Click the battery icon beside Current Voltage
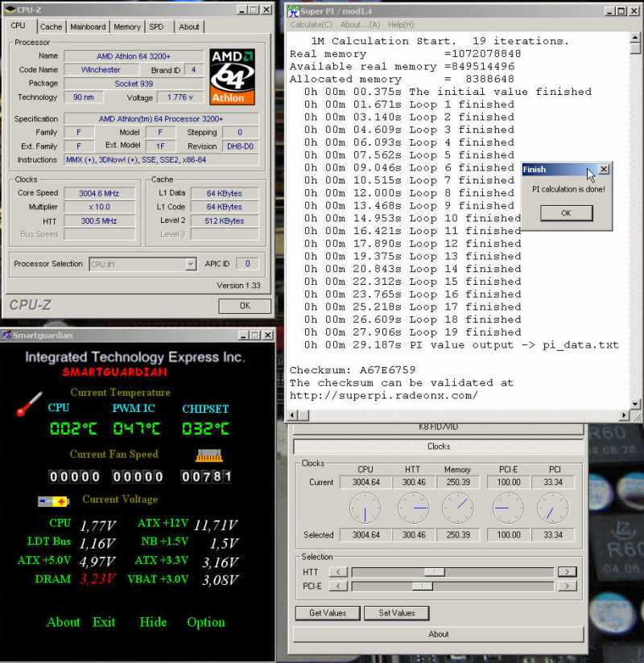 (x=53, y=501)
